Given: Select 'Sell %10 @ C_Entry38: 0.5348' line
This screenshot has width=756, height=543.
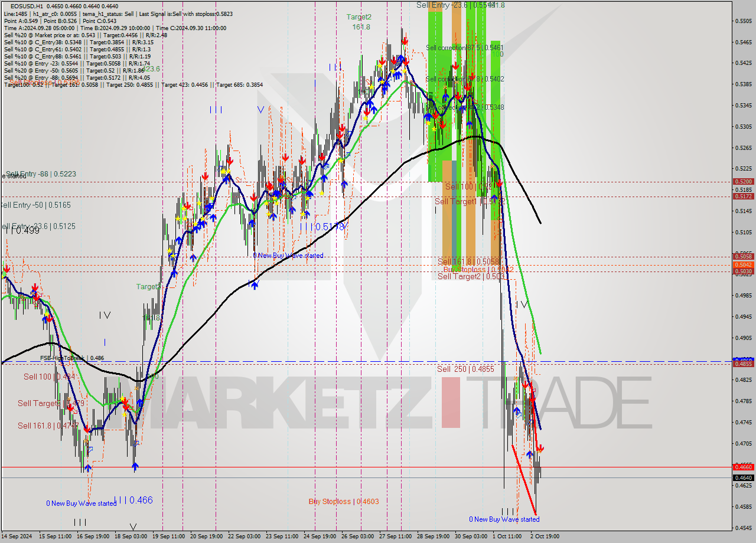Looking at the screenshot, I should (x=79, y=42).
